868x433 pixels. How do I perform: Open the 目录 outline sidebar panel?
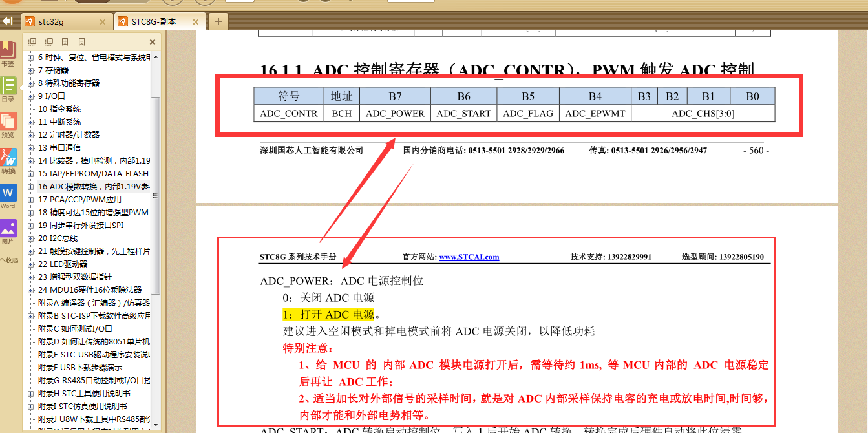pyautogui.click(x=8, y=90)
